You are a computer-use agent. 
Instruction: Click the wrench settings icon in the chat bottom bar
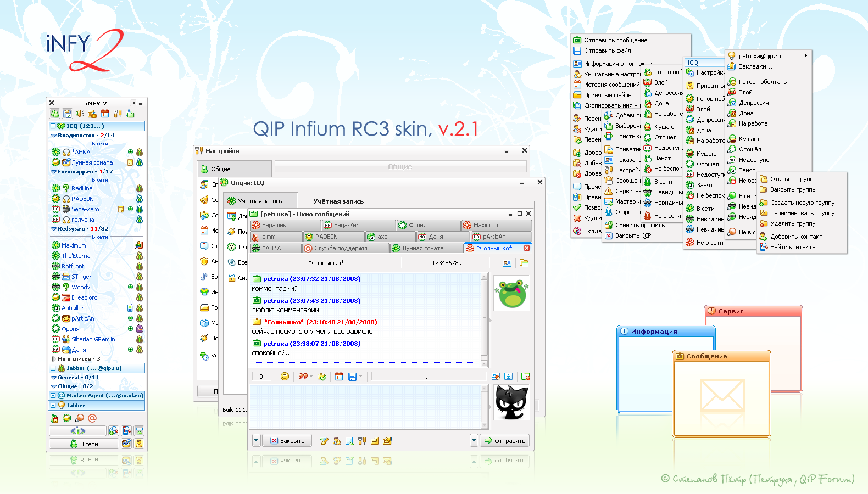(x=362, y=441)
